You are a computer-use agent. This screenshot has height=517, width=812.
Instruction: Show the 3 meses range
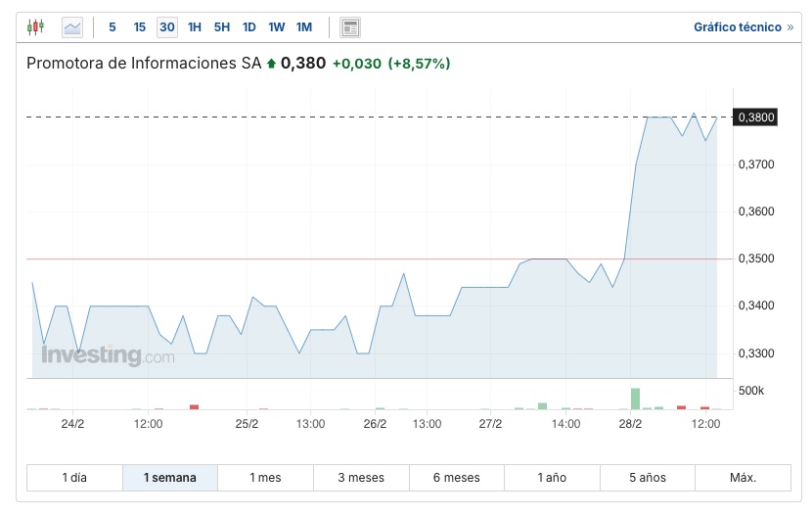click(x=361, y=478)
